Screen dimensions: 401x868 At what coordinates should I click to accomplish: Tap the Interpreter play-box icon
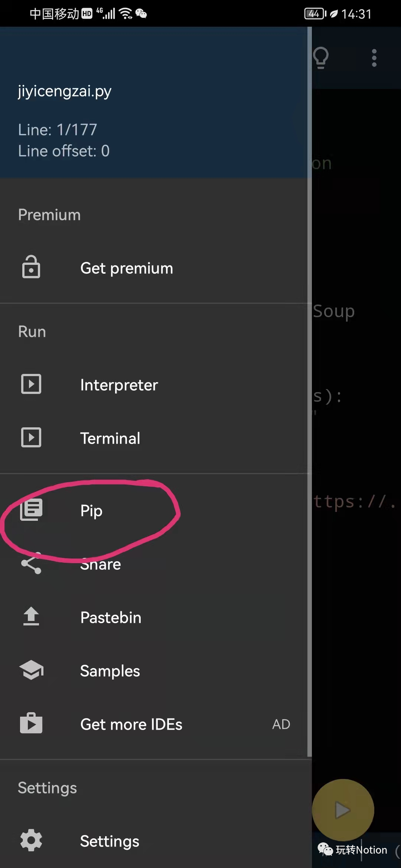[x=31, y=384]
